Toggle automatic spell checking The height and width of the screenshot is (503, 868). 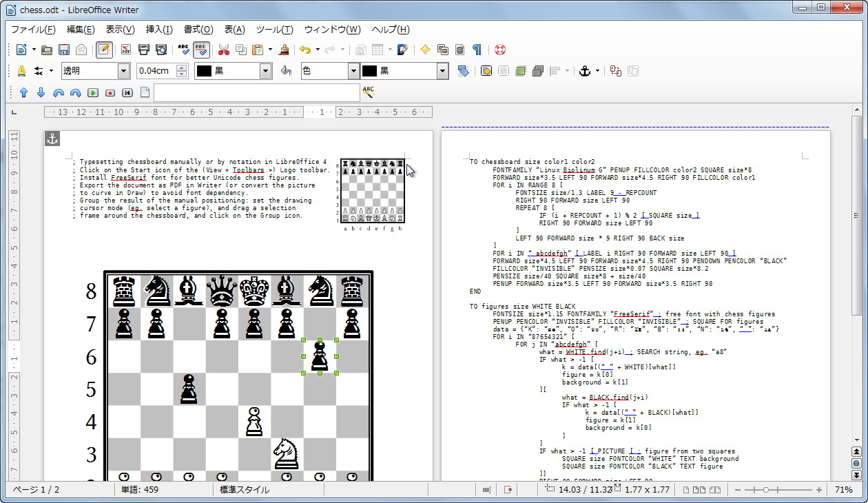(x=201, y=50)
